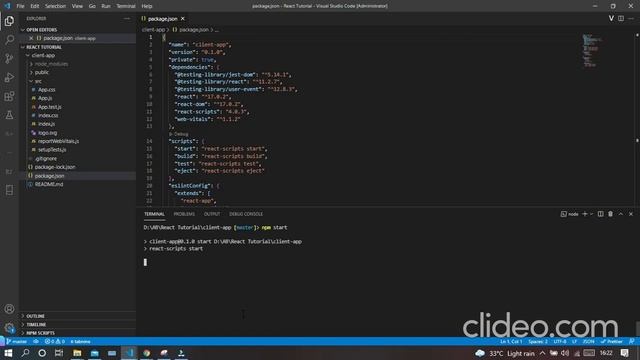Open the new terminal dropdown arrow

point(591,214)
